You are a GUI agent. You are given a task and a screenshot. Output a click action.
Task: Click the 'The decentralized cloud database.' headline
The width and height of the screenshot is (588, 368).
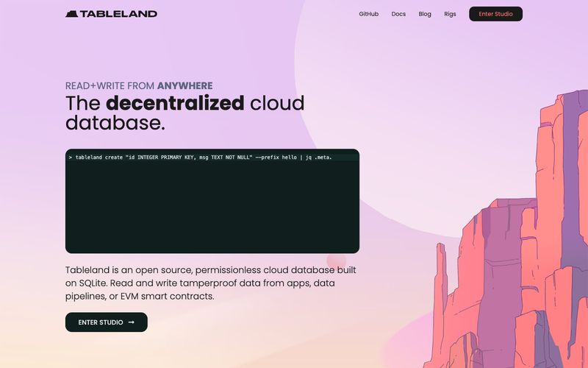click(185, 113)
